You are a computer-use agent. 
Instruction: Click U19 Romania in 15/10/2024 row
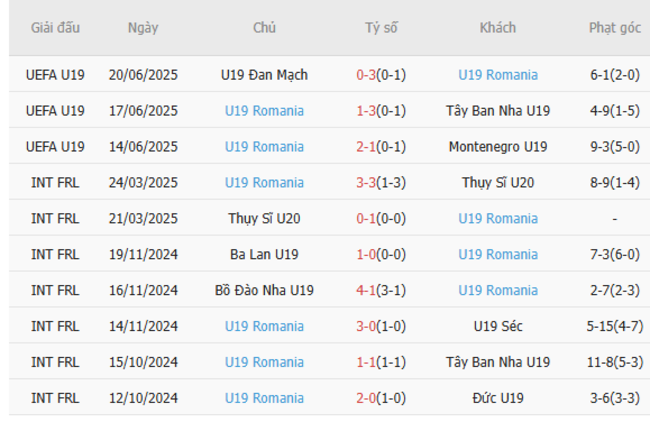pos(264,362)
